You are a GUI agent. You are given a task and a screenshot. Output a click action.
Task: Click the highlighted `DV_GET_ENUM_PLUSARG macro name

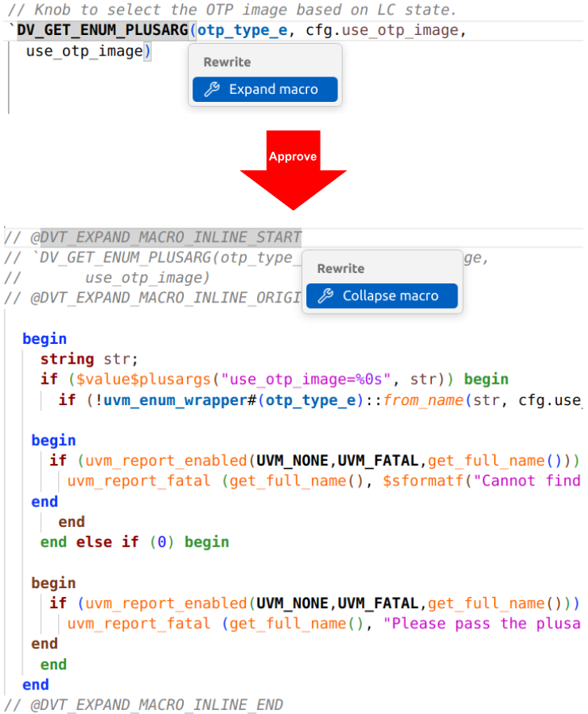point(102,30)
